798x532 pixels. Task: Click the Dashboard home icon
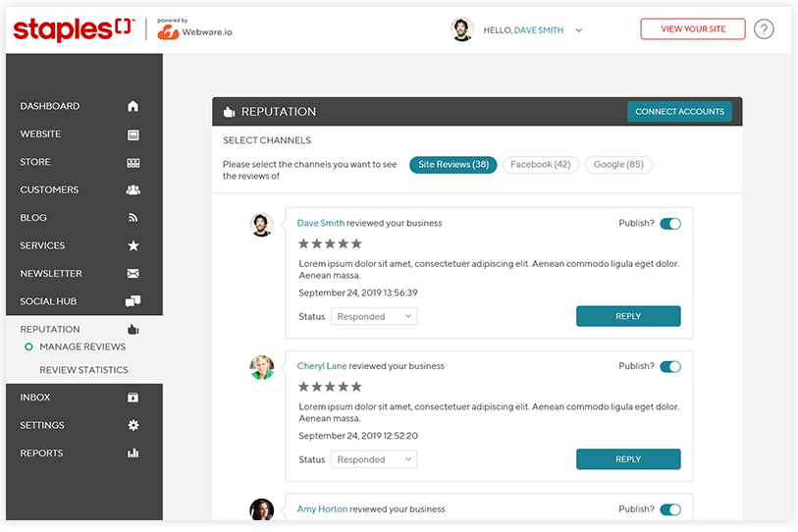coord(133,106)
